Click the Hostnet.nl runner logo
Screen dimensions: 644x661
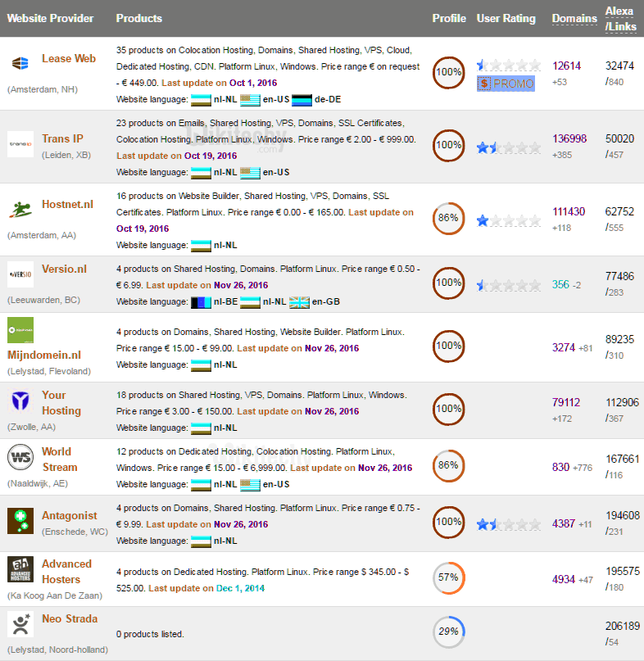click(x=20, y=209)
